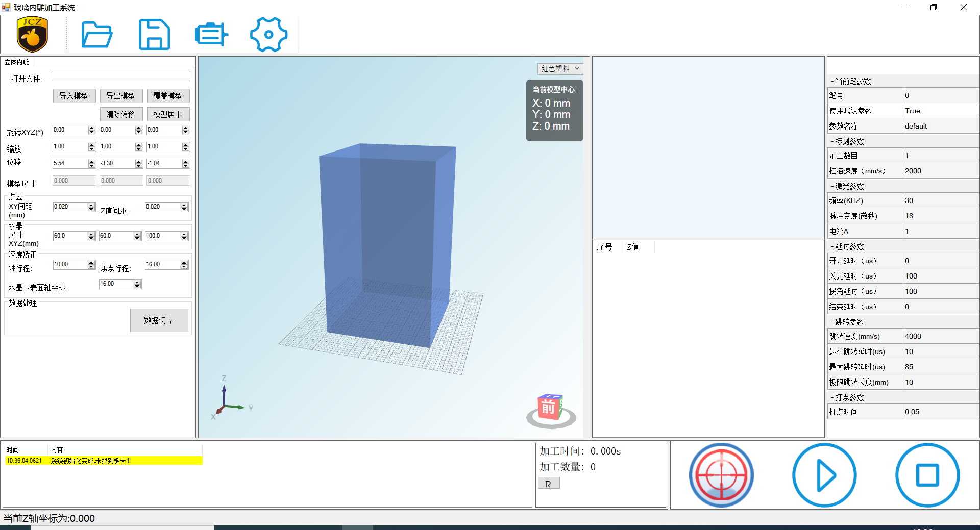Collapse the 当前笔参数 section
This screenshot has height=530, width=980.
click(x=832, y=82)
